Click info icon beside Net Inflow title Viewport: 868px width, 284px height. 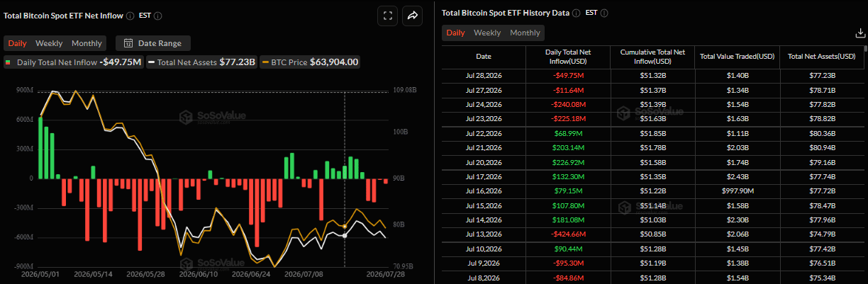coord(129,16)
